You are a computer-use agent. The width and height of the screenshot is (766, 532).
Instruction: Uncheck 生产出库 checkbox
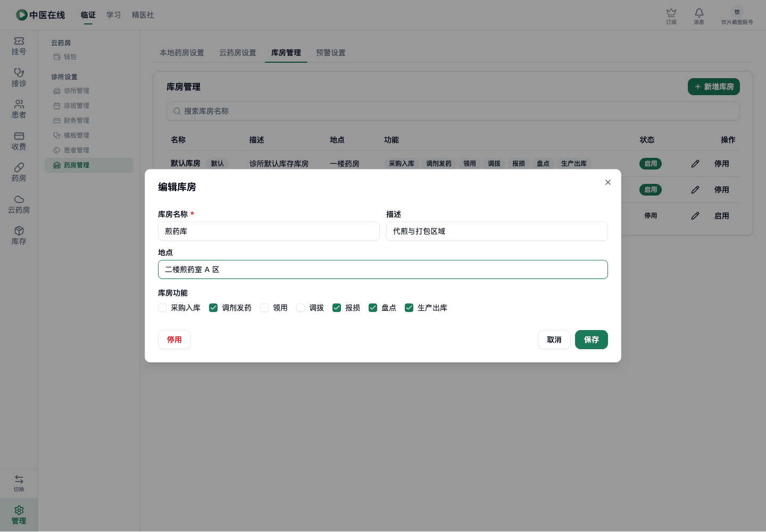tap(409, 308)
